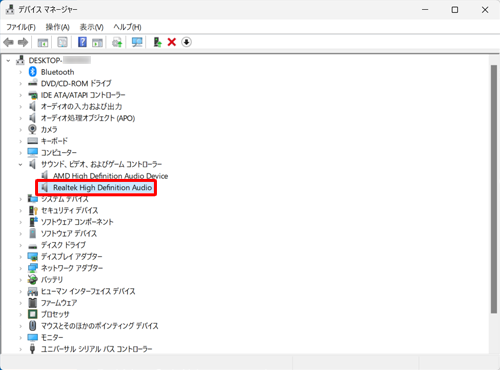Expand the プロセッサ category
The width and height of the screenshot is (500, 370).
click(x=20, y=314)
